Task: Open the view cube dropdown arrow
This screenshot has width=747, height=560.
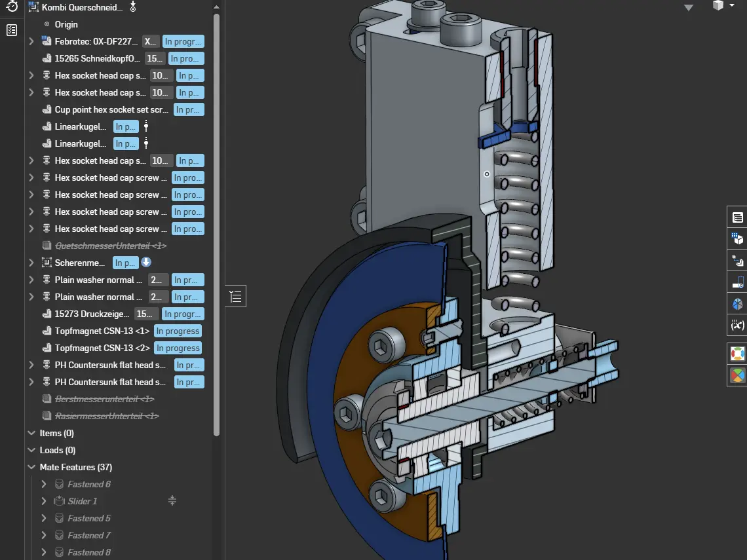Action: pyautogui.click(x=732, y=5)
